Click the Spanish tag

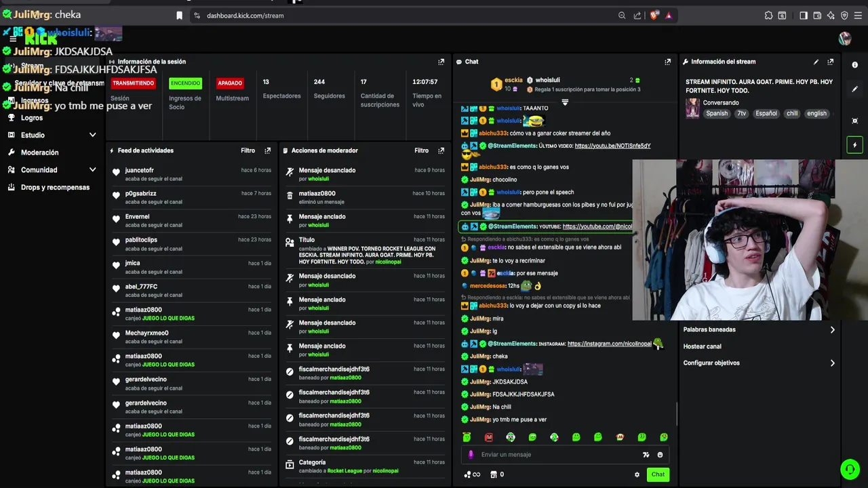coord(717,114)
